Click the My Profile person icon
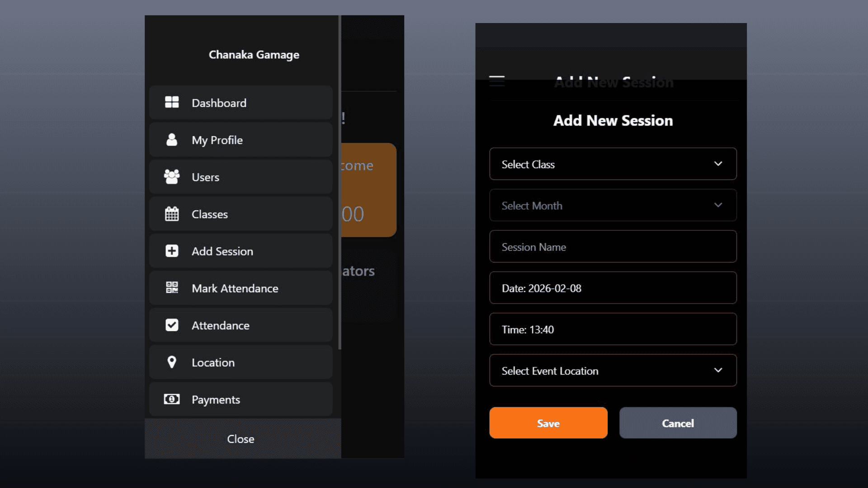 tap(172, 139)
